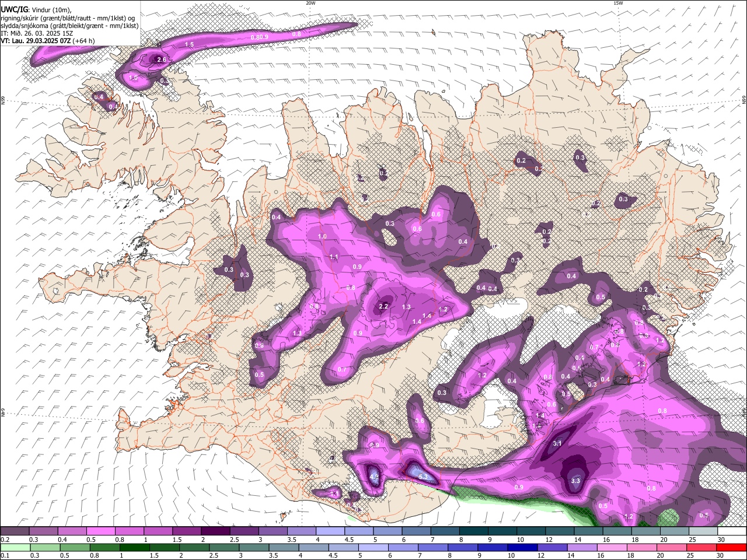The image size is (747, 560).
Task: Click the 3.3 precipitation value on the map
Action: pos(575,481)
